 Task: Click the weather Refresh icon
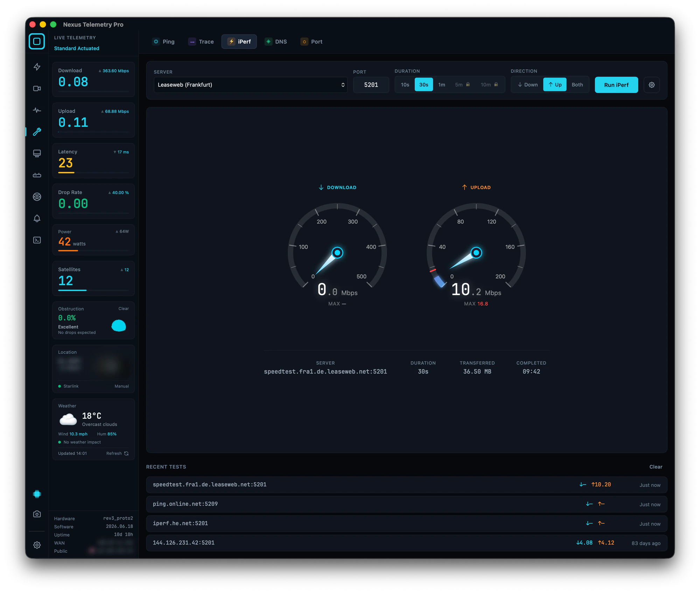tap(126, 453)
